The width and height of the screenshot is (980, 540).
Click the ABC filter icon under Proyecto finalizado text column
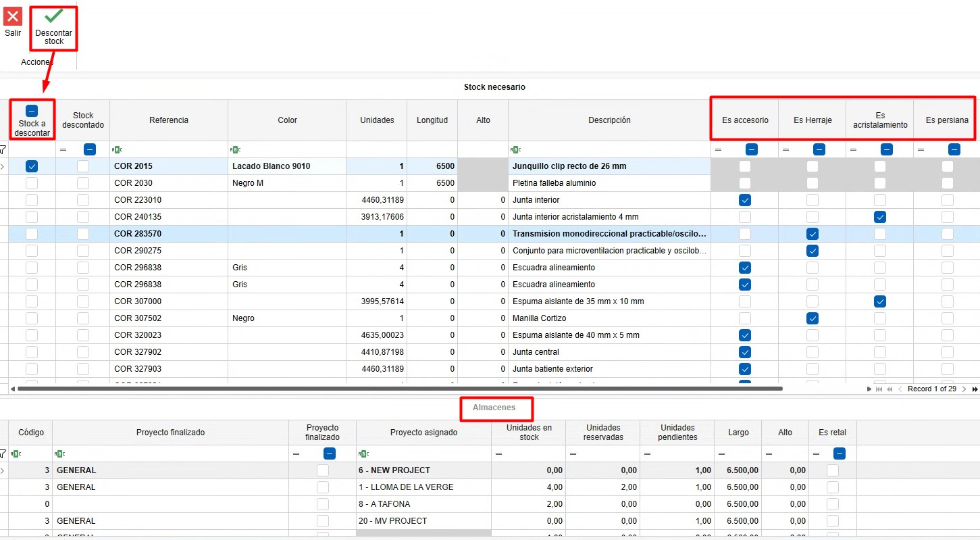click(x=61, y=453)
